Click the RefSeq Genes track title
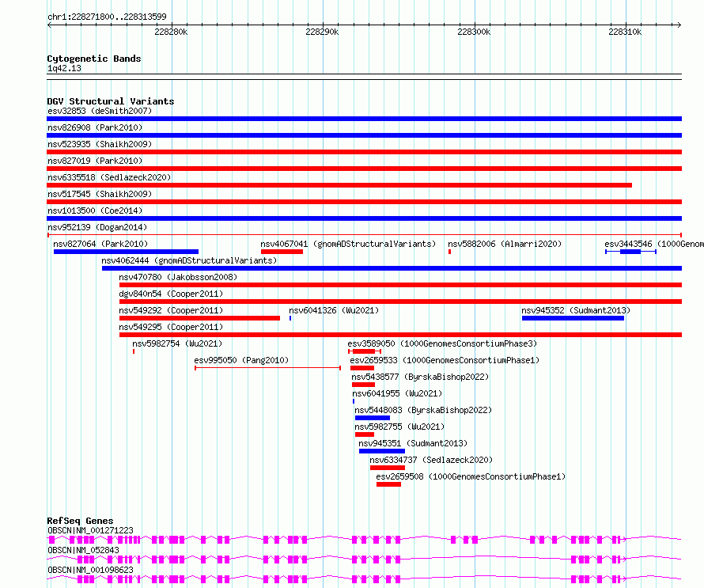Image resolution: width=704 pixels, height=588 pixels. (x=80, y=521)
